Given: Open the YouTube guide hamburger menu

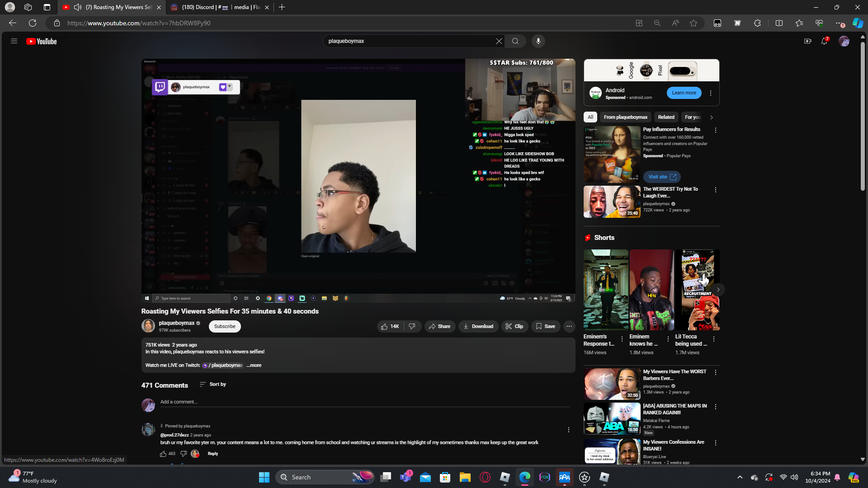Looking at the screenshot, I should click(x=14, y=41).
